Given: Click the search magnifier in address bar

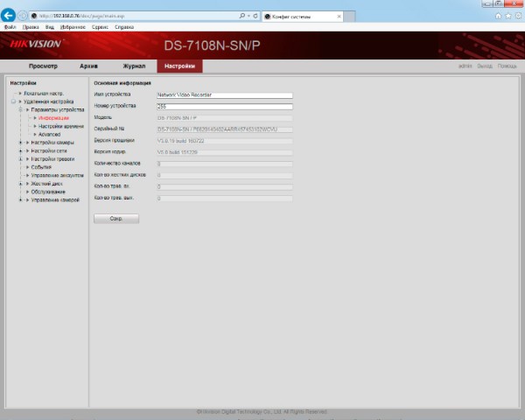Looking at the screenshot, I should click(x=242, y=16).
